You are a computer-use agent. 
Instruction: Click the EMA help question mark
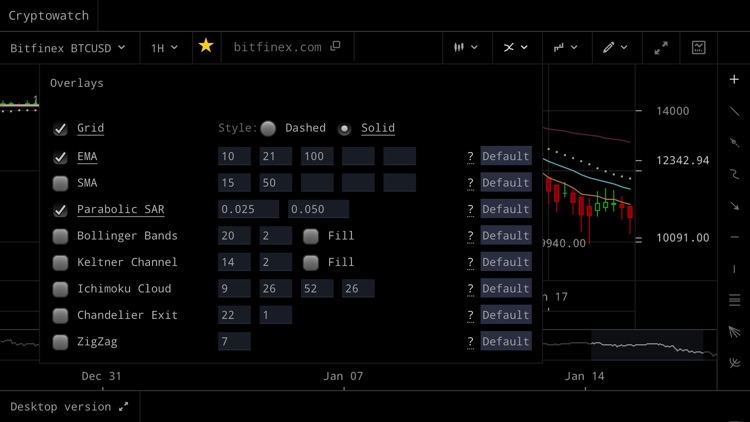(x=470, y=157)
